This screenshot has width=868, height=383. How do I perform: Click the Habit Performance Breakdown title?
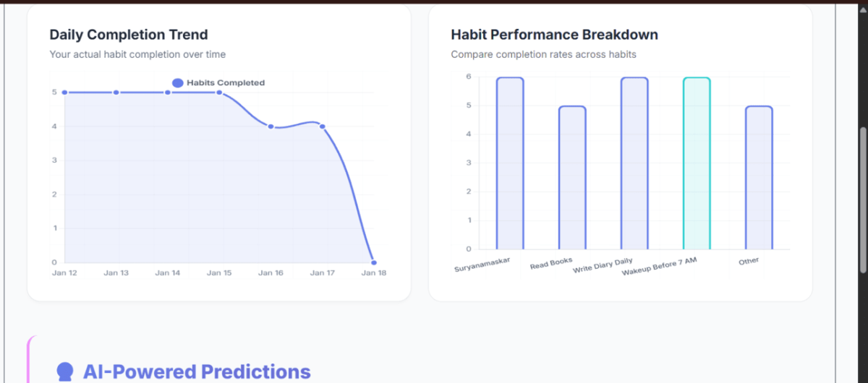pyautogui.click(x=554, y=35)
